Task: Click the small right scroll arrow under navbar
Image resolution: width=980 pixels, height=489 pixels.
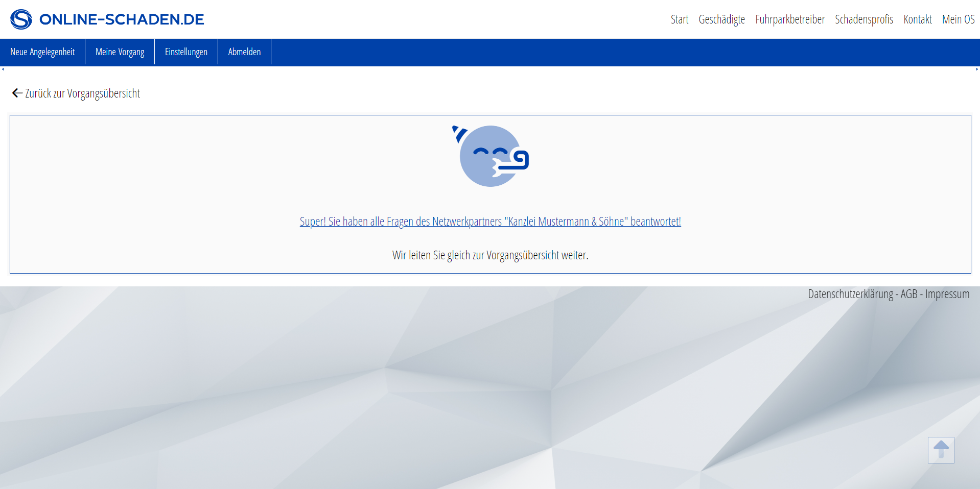Action: pyautogui.click(x=977, y=69)
